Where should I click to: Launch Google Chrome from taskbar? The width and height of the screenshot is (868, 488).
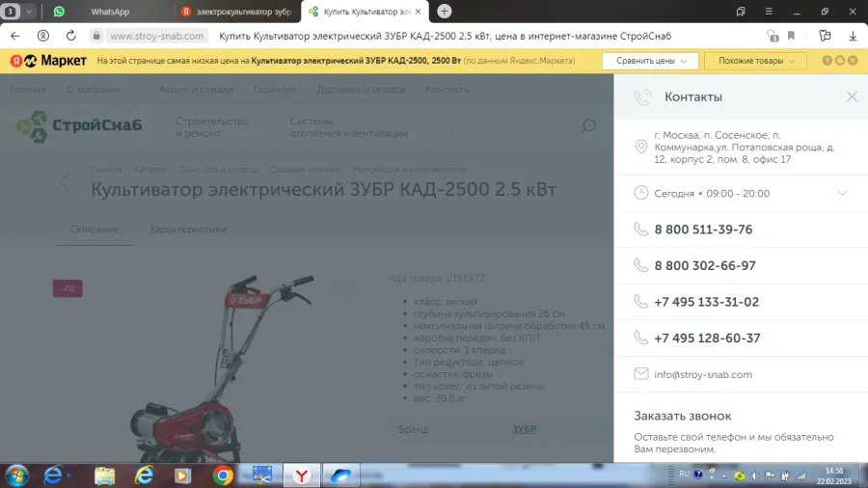(x=223, y=475)
